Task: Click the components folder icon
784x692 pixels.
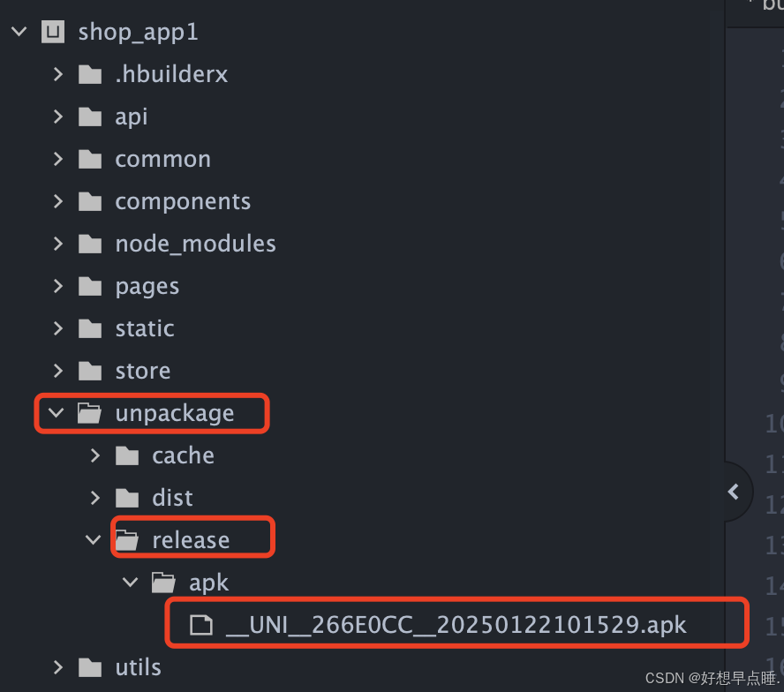Action: click(90, 200)
